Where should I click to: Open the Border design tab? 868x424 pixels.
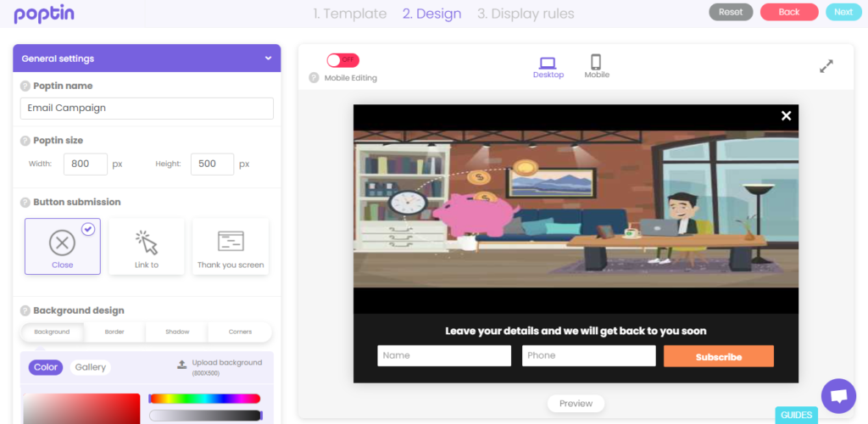114,332
